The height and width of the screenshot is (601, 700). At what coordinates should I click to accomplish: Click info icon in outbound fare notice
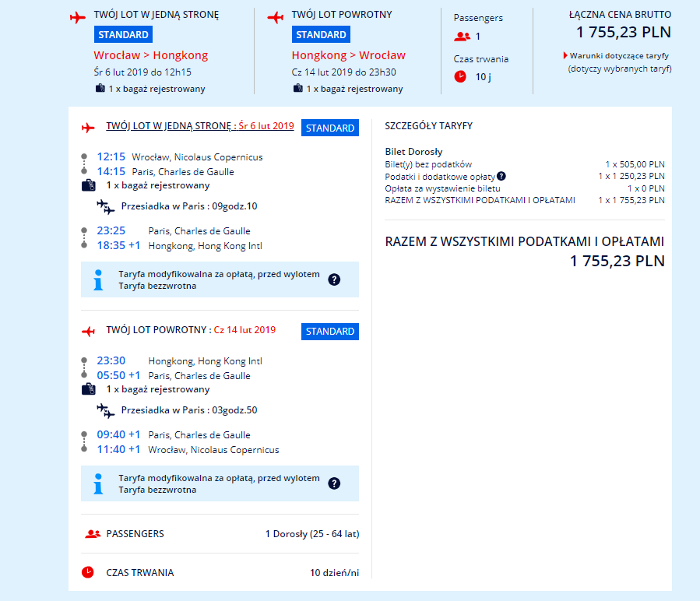tap(98, 280)
